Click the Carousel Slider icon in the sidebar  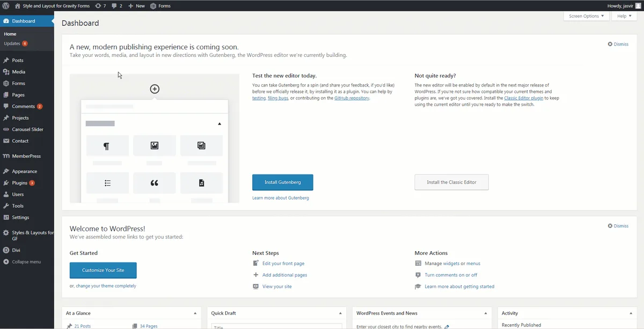coord(6,129)
